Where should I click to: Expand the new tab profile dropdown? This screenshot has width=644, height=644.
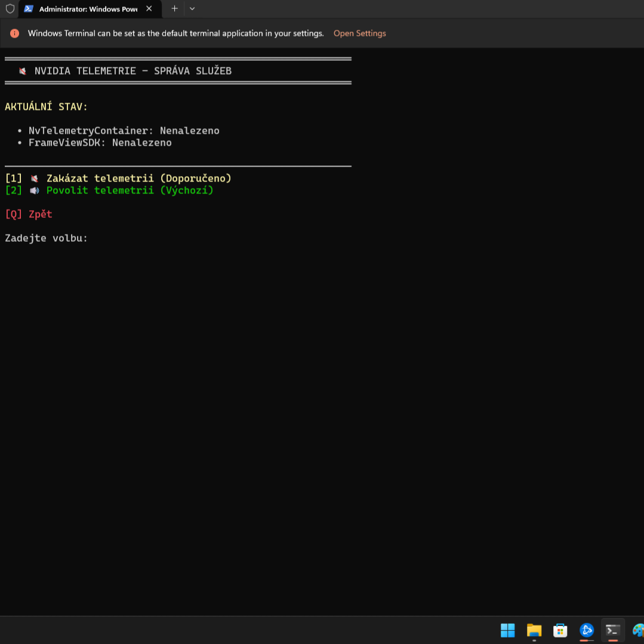[x=192, y=9]
